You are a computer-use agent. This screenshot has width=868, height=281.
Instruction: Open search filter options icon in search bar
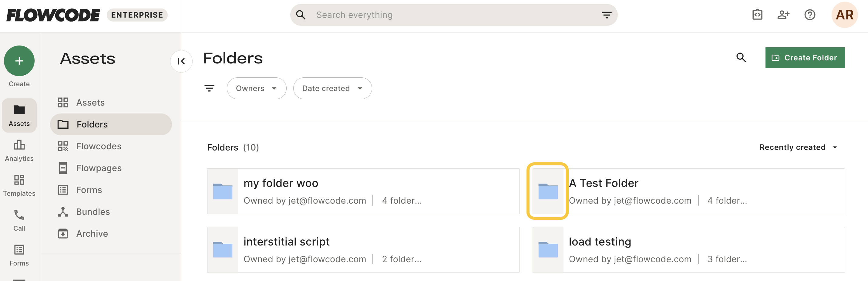(607, 15)
